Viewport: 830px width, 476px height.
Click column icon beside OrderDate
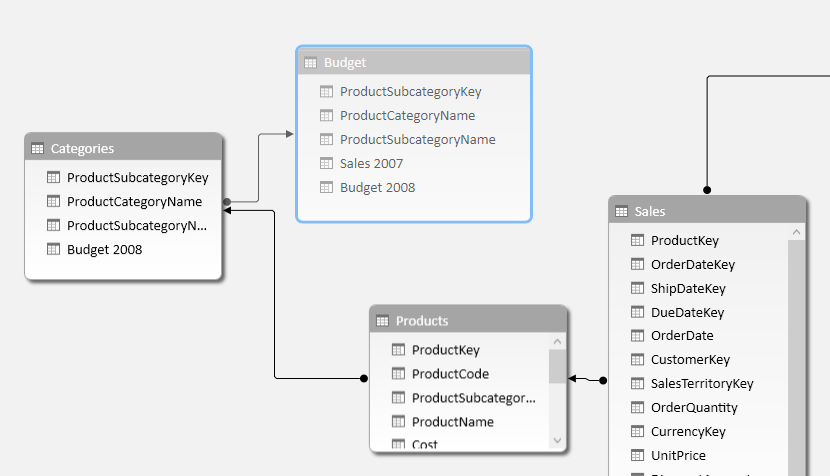click(637, 336)
